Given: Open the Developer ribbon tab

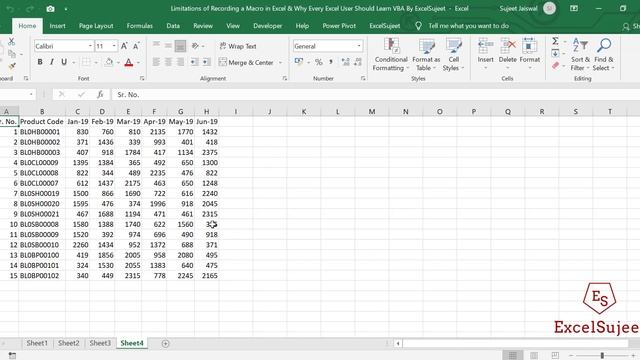Looking at the screenshot, I should [x=267, y=26].
